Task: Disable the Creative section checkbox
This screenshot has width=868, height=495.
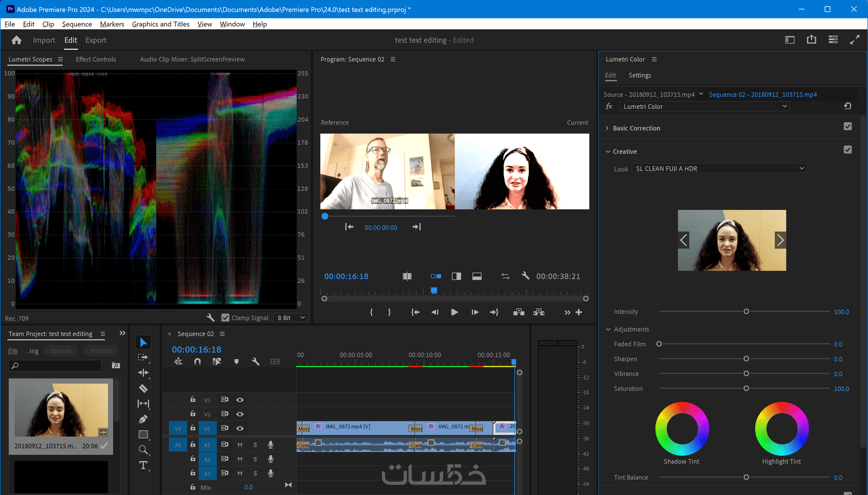Action: click(848, 150)
